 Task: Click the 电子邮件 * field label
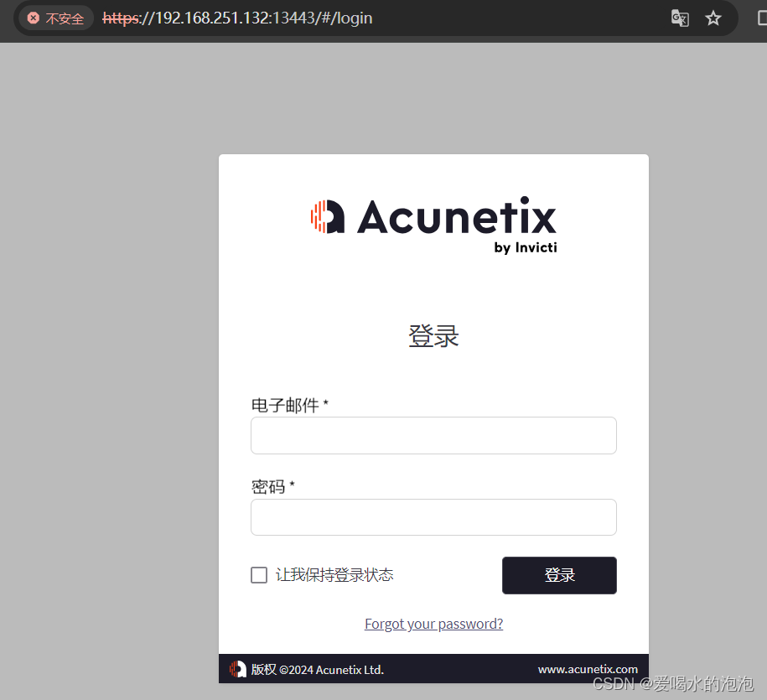click(x=289, y=405)
